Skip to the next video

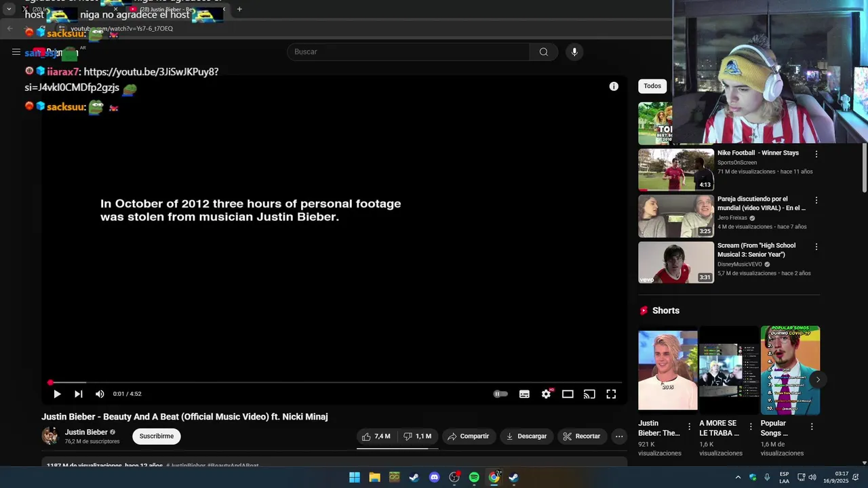click(x=79, y=394)
